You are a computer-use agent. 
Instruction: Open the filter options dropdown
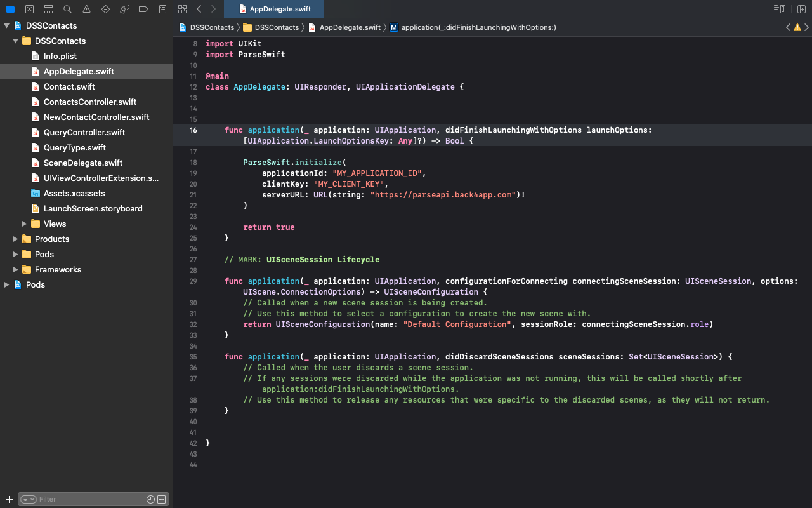(29, 499)
